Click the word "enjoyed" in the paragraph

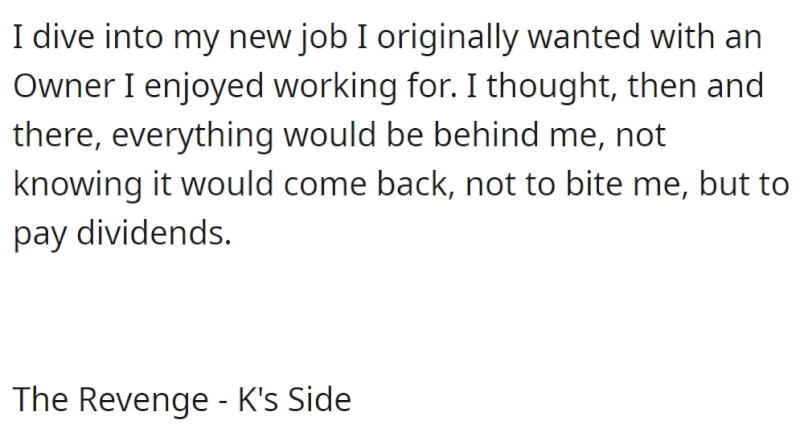[204, 88]
